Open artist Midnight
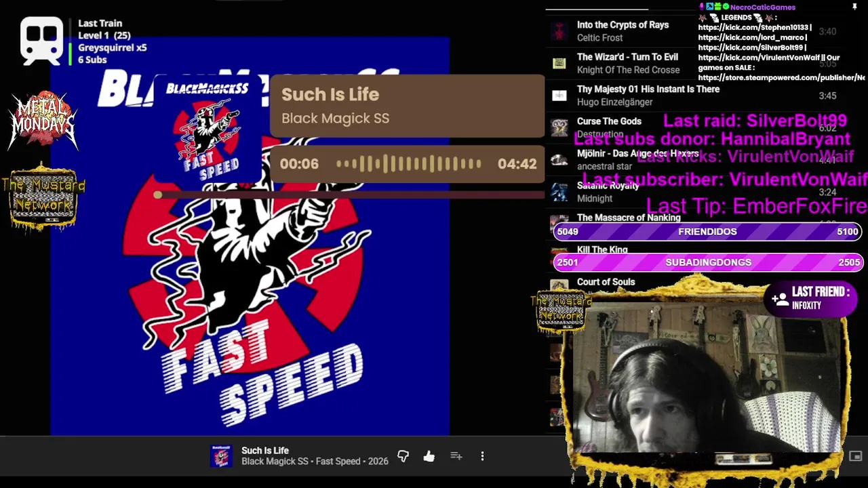Viewport: 868px width, 488px height. click(595, 199)
